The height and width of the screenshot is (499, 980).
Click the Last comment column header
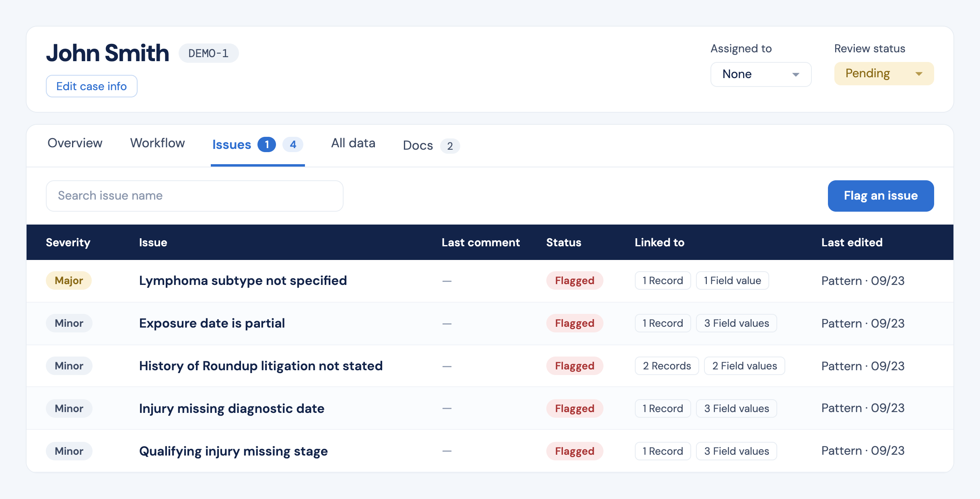tap(481, 242)
